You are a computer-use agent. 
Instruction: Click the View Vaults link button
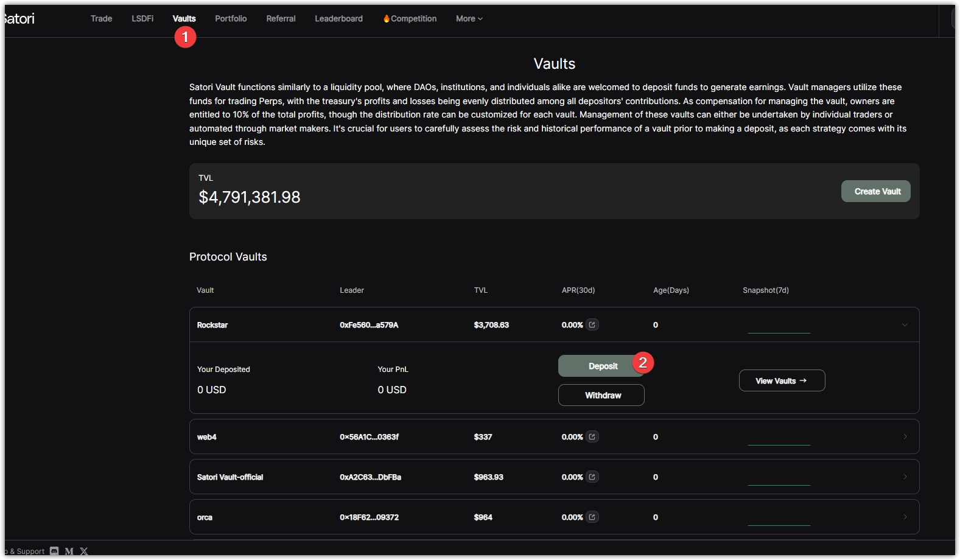[782, 380]
